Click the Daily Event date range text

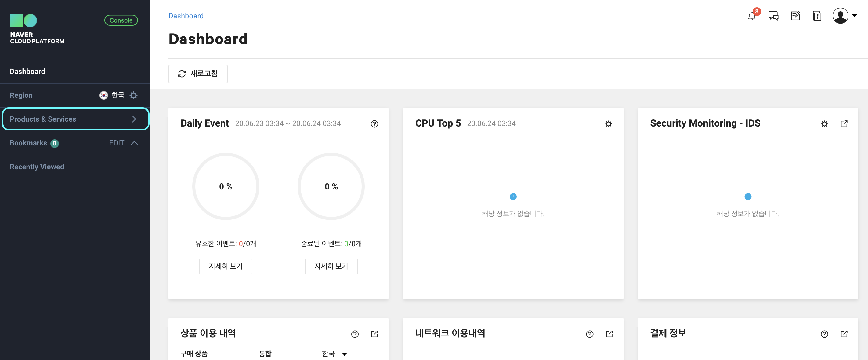[x=288, y=123]
